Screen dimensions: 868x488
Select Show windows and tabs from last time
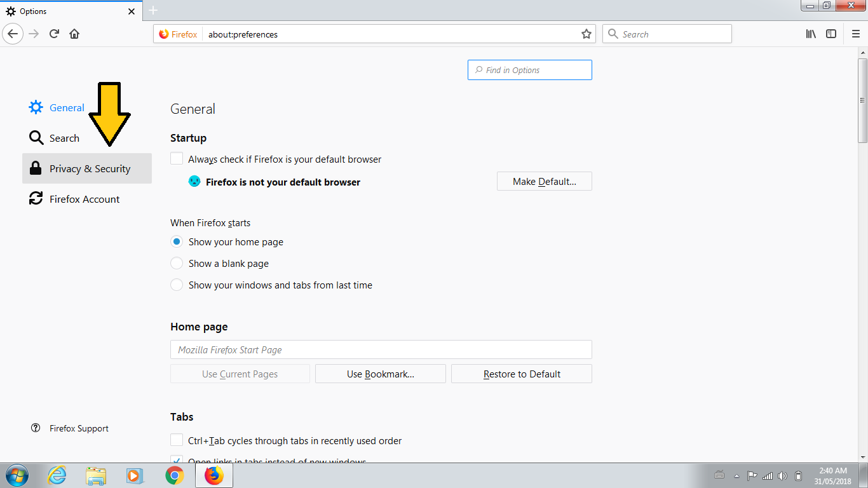pyautogui.click(x=177, y=285)
